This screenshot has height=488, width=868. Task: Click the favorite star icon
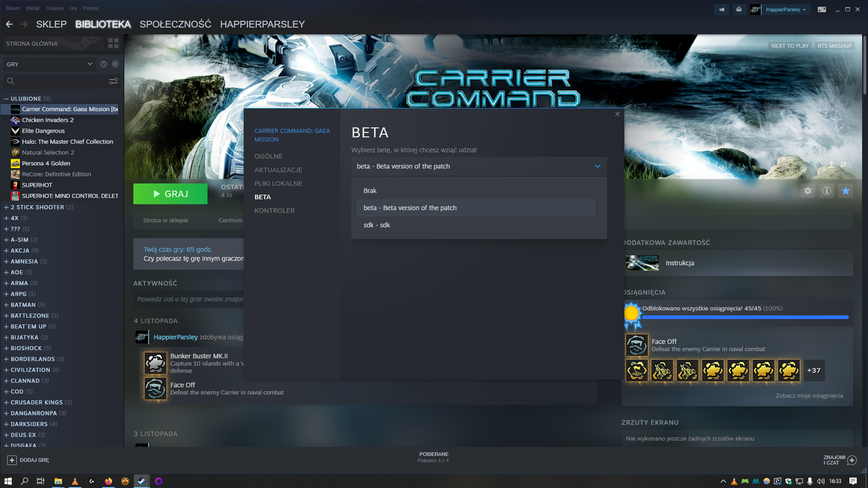pyautogui.click(x=845, y=191)
